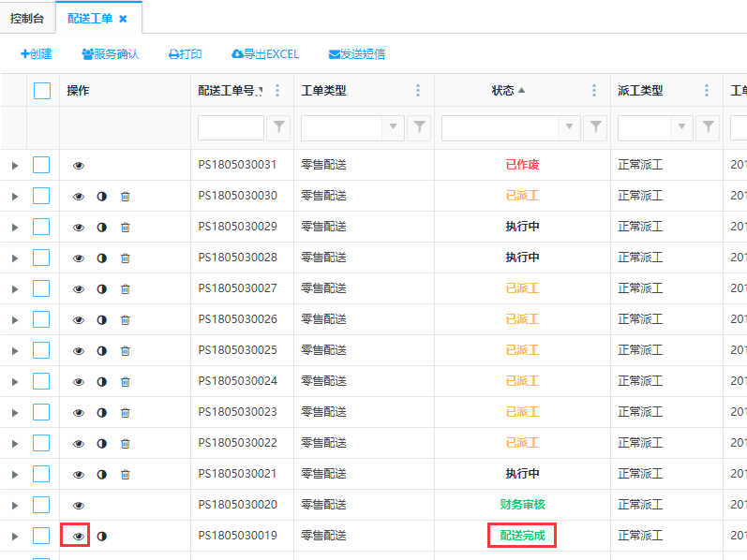Check the checkbox for row PS1805030029
Image resolution: width=747 pixels, height=560 pixels.
41,228
